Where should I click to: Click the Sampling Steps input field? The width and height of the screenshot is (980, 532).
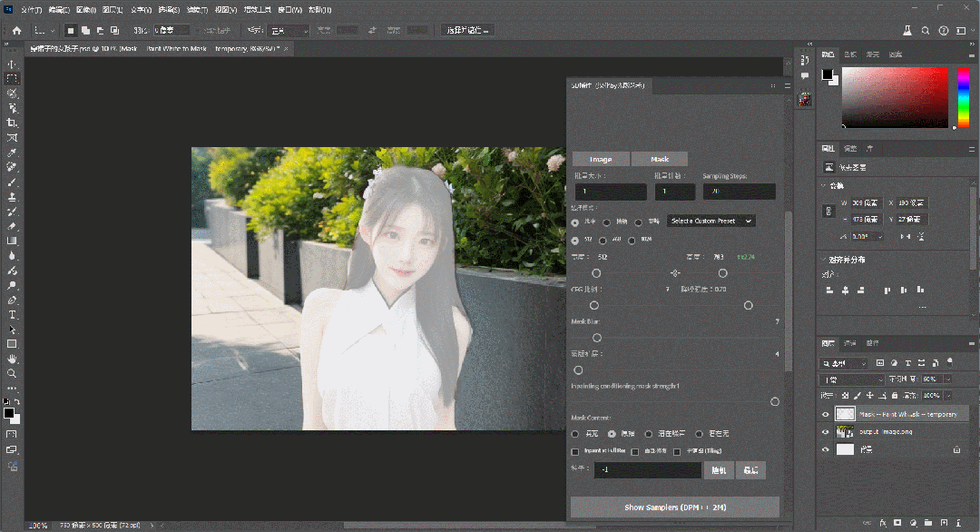pyautogui.click(x=739, y=192)
